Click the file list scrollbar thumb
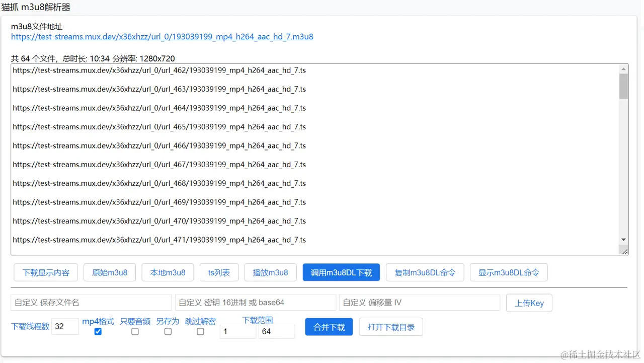This screenshot has height=363, width=644. point(624,86)
